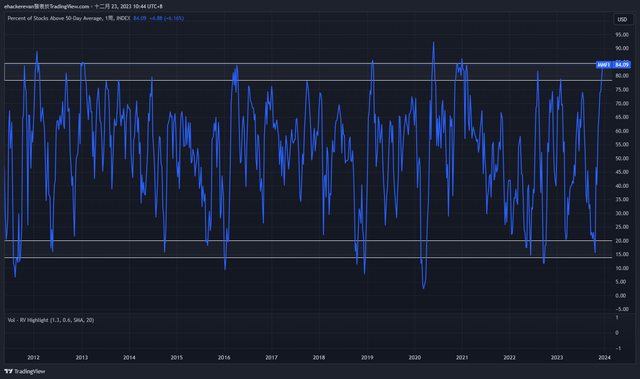Click the 2017 label on time axis
The width and height of the screenshot is (640, 379).
coord(271,357)
